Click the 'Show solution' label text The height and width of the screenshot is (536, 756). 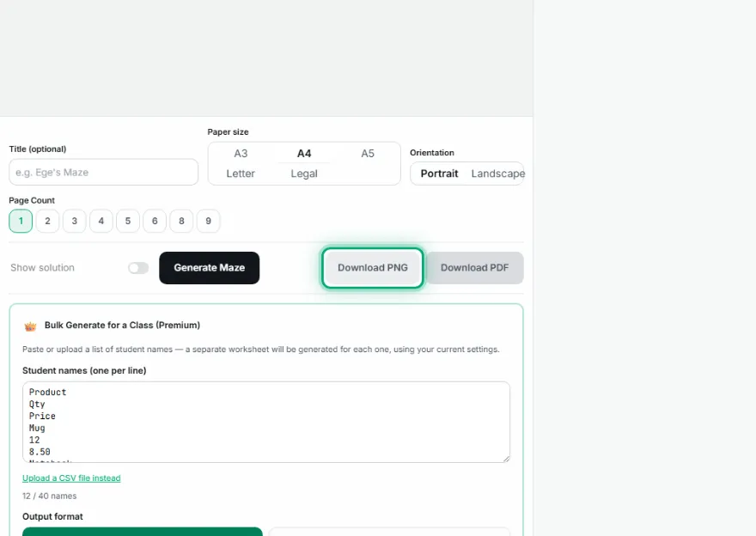[x=42, y=267]
